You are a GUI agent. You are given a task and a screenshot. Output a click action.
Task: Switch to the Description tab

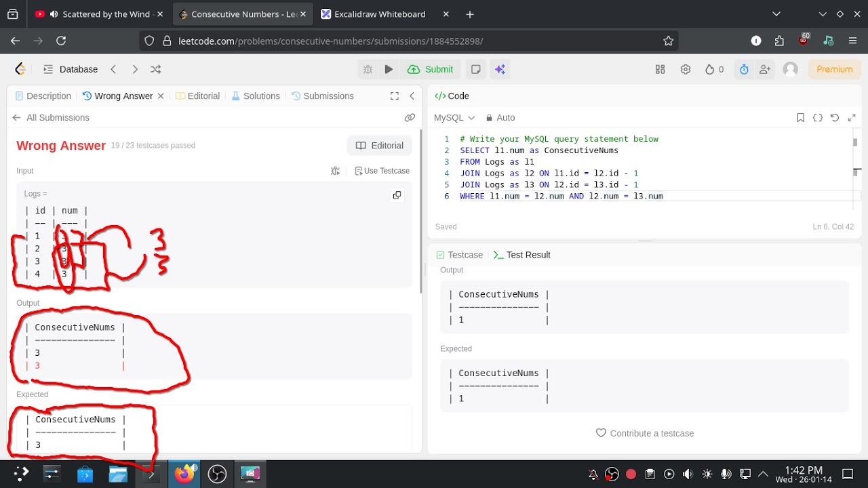click(x=43, y=96)
